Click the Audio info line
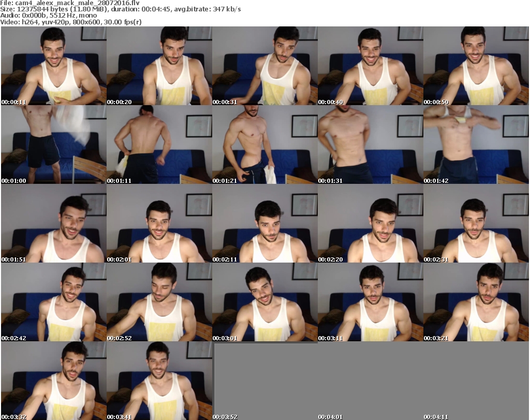Image resolution: width=530 pixels, height=420 pixels. 48,16
